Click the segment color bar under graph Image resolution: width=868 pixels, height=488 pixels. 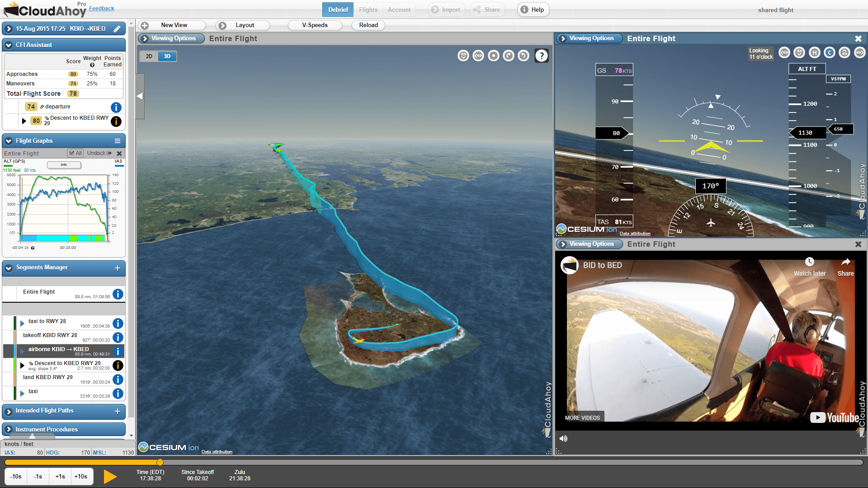coord(64,238)
